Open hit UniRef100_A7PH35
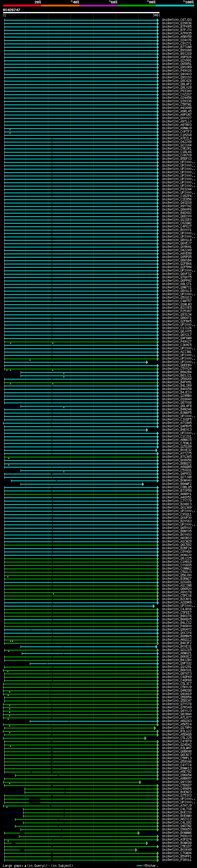 (177, 33)
